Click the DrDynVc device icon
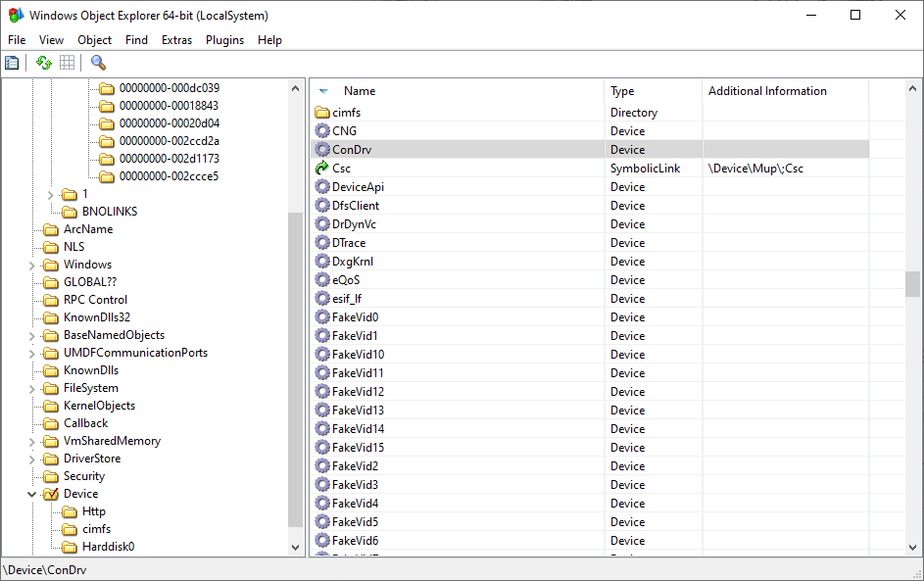 point(321,224)
